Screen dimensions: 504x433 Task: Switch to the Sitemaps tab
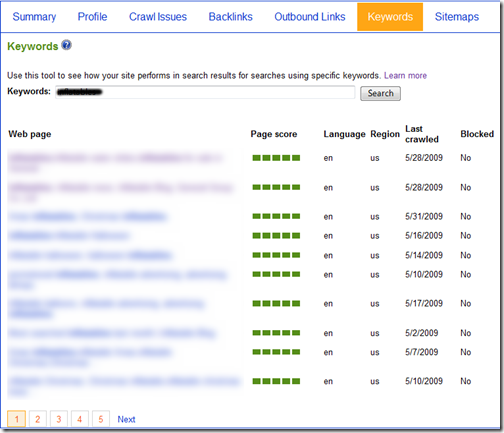(x=457, y=17)
